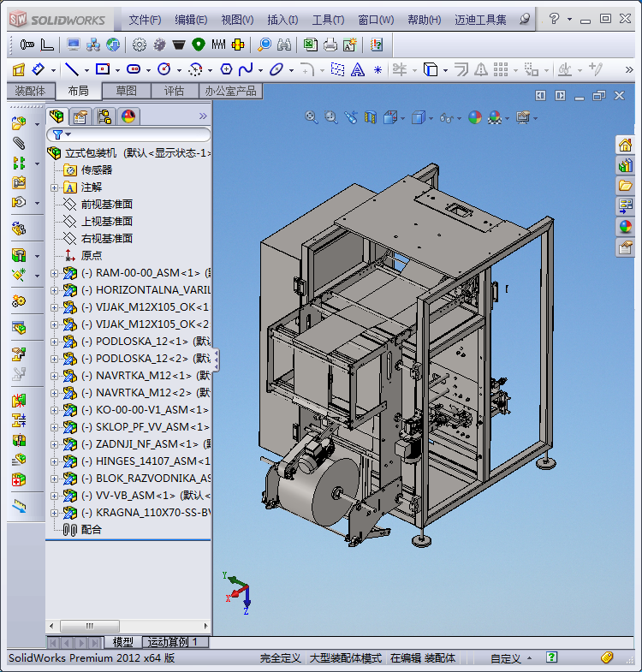Select the 前视基准面 plane
The image size is (642, 672).
(x=107, y=205)
